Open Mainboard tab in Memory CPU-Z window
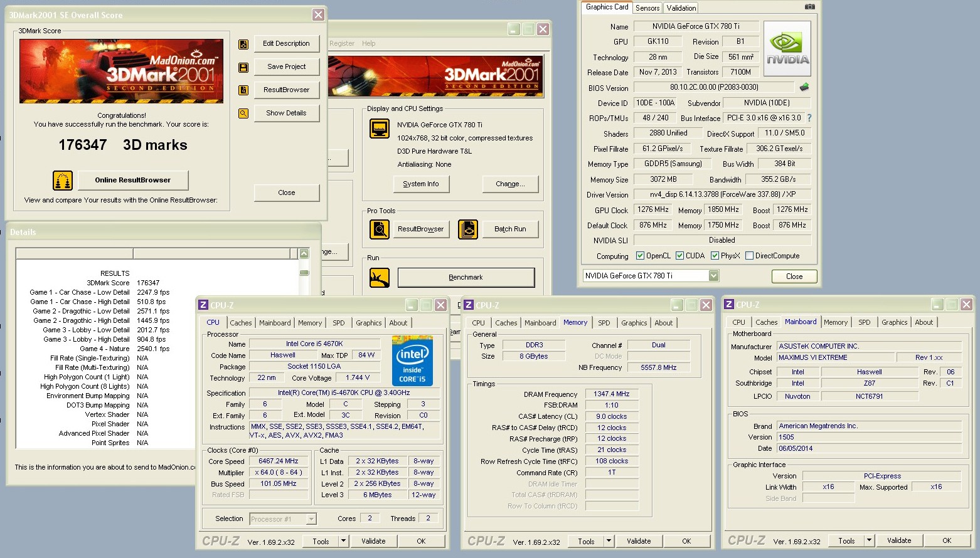 click(540, 323)
